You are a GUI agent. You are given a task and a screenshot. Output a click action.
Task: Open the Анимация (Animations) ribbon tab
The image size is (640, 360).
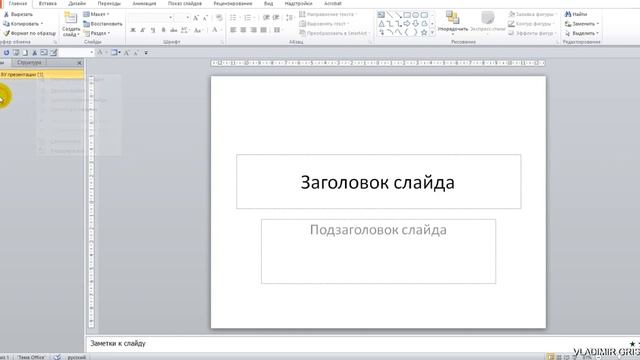coord(144,4)
